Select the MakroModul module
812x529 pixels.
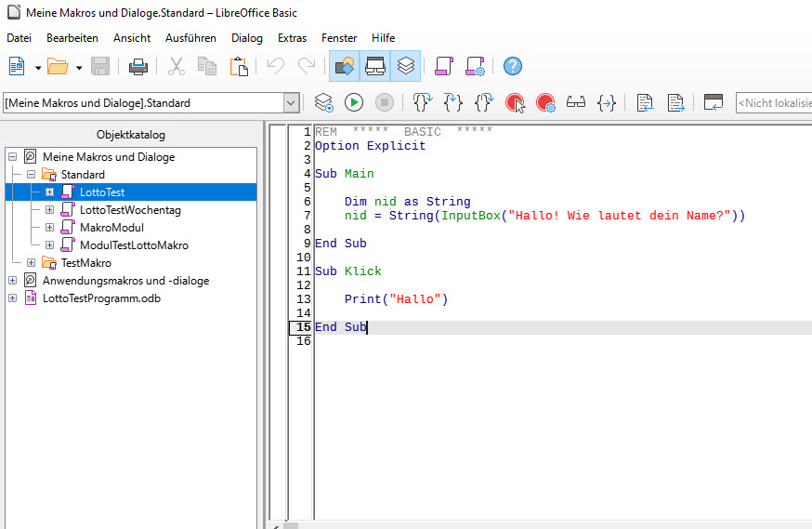(x=111, y=228)
